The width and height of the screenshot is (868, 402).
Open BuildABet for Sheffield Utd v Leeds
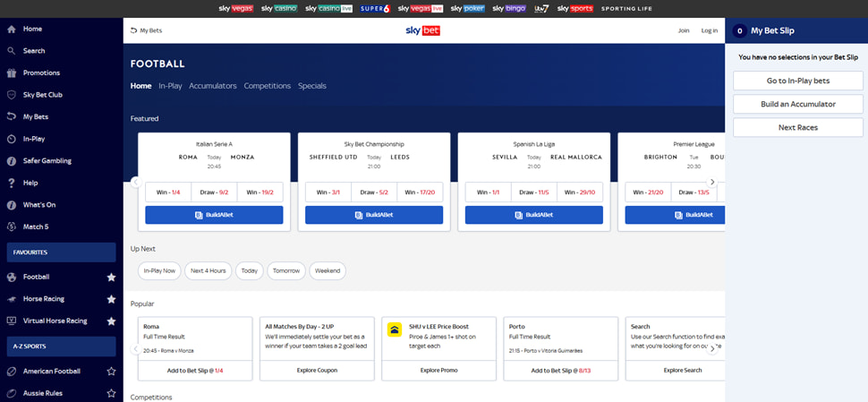(374, 215)
